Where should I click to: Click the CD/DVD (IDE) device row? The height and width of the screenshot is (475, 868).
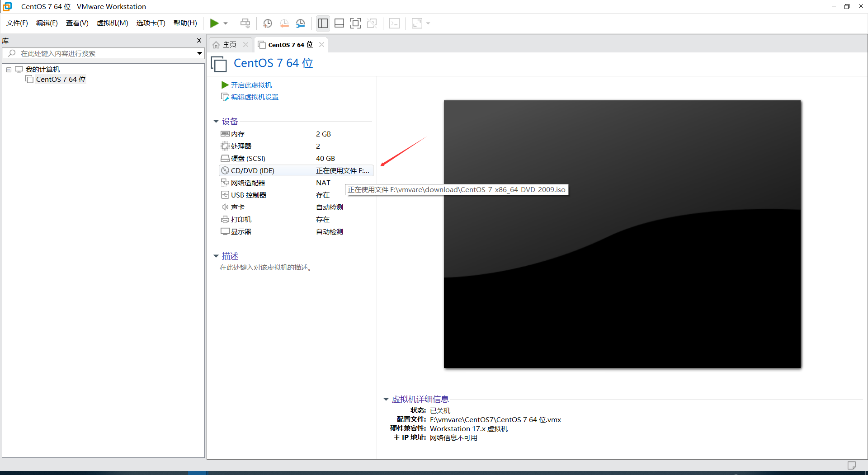click(296, 170)
